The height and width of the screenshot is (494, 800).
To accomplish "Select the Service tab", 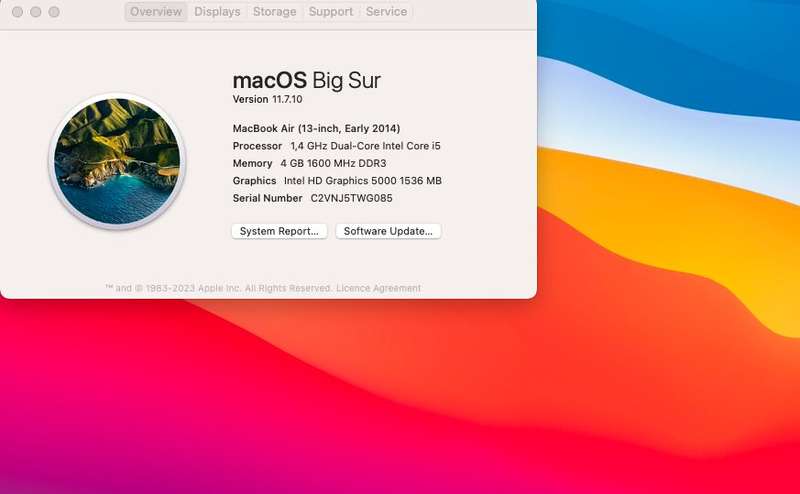I will 386,12.
